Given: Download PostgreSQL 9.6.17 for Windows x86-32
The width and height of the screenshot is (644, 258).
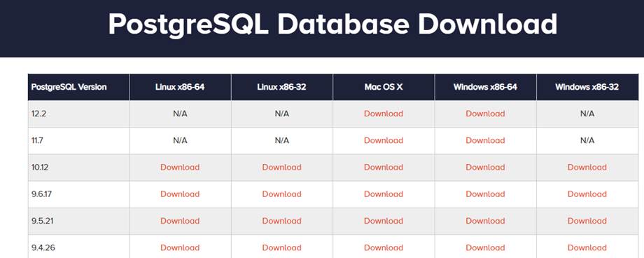Looking at the screenshot, I should tap(587, 193).
